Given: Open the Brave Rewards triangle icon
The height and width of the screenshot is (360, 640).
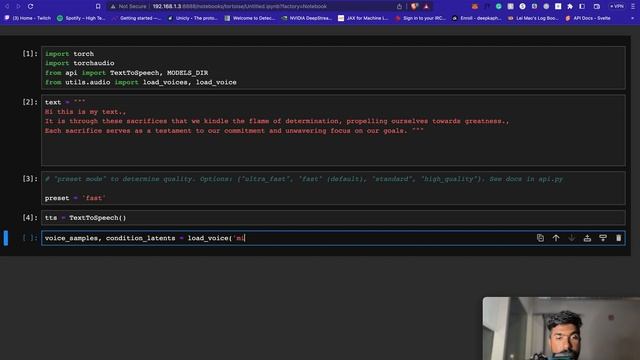Looking at the screenshot, I should tap(426, 6).
